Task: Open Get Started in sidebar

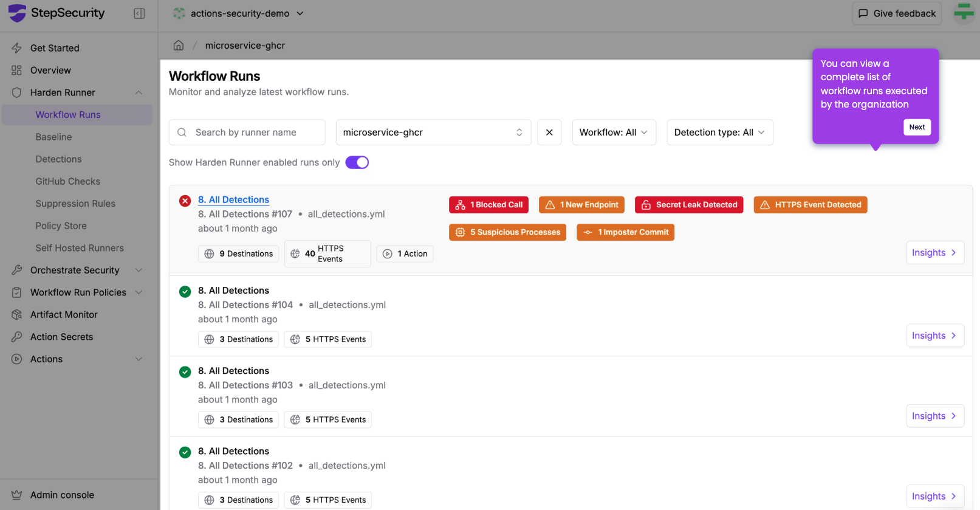Action: coord(55,48)
